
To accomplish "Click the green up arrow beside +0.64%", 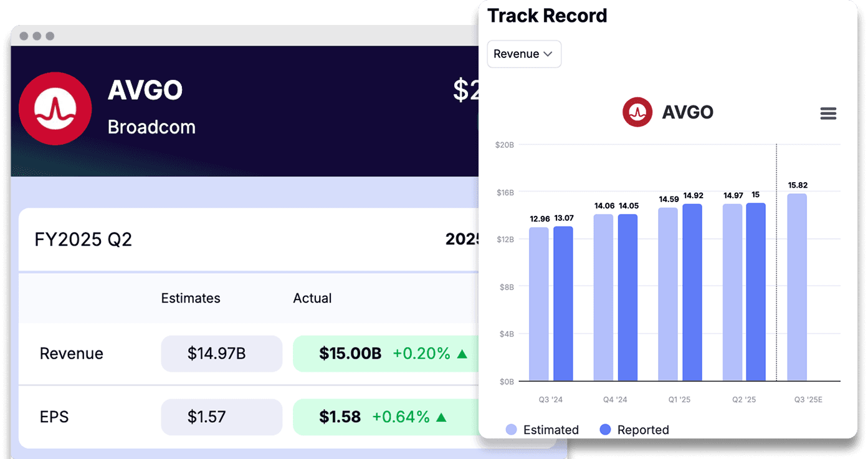I will (441, 417).
